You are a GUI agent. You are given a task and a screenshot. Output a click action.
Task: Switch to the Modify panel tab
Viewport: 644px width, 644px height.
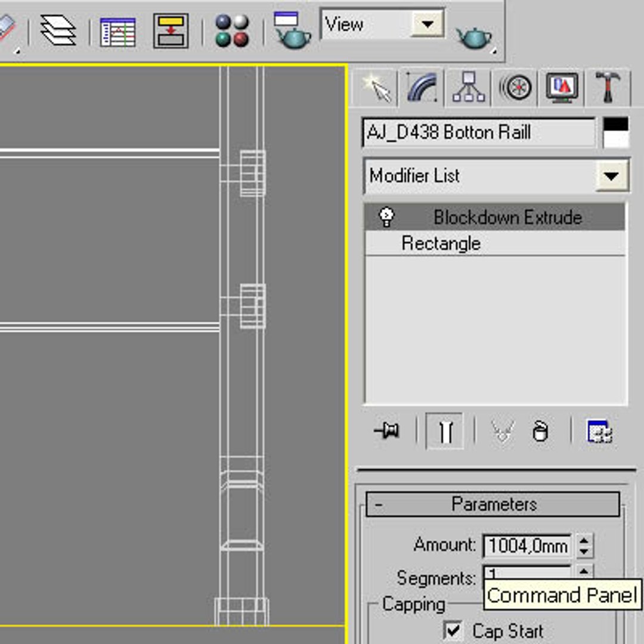pyautogui.click(x=422, y=88)
